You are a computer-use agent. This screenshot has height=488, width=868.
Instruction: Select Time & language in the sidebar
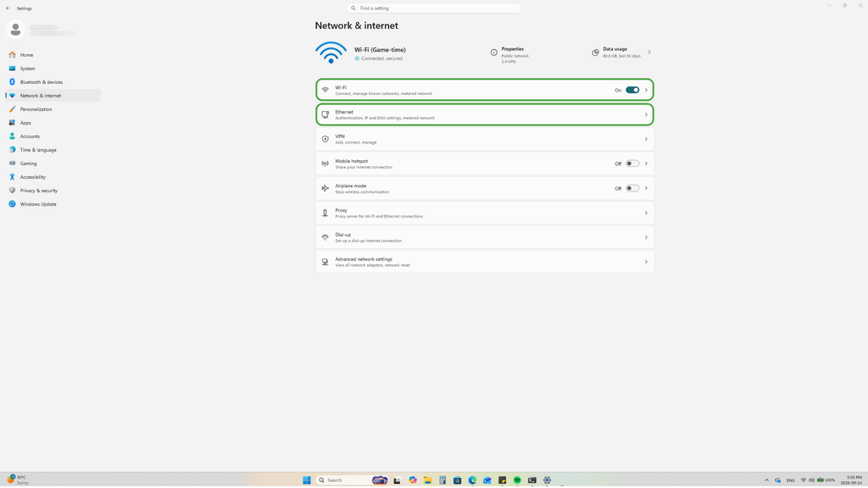[x=53, y=150]
